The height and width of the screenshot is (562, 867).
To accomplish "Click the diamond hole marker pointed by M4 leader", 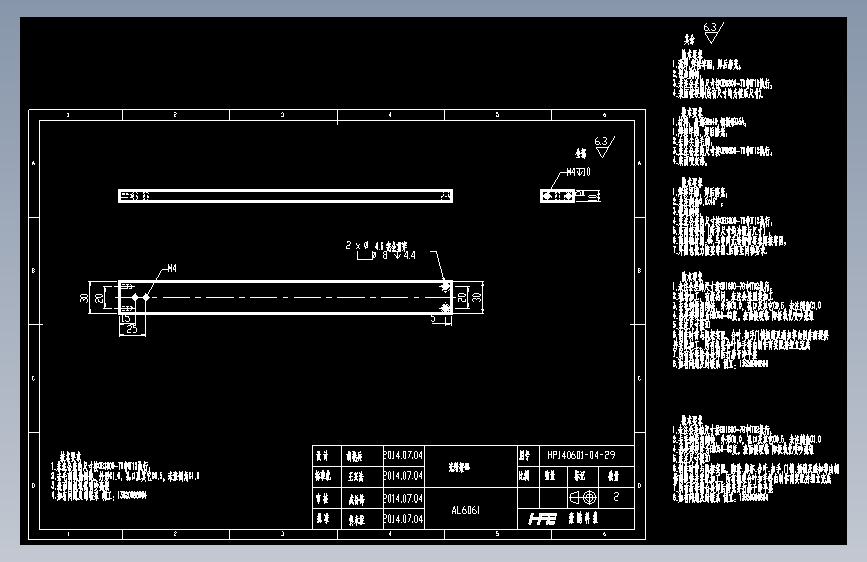I will tap(146, 298).
